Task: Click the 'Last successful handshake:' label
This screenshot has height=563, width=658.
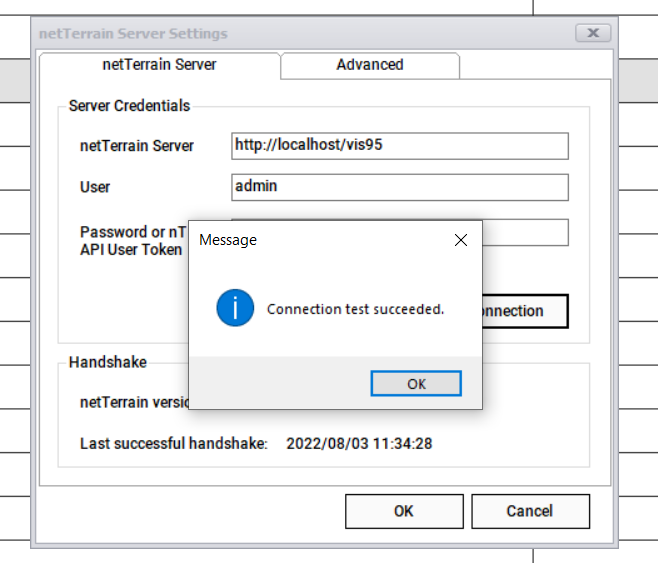Action: pos(174,443)
